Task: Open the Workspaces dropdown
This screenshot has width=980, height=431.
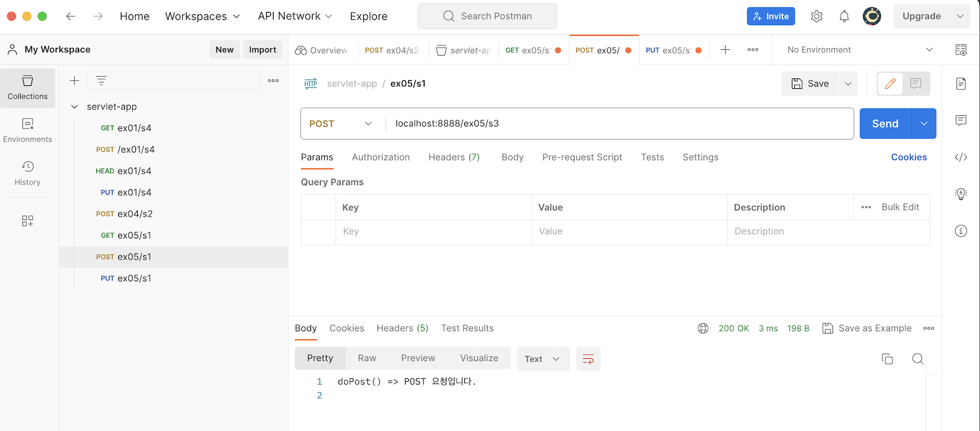Action: coord(203,16)
